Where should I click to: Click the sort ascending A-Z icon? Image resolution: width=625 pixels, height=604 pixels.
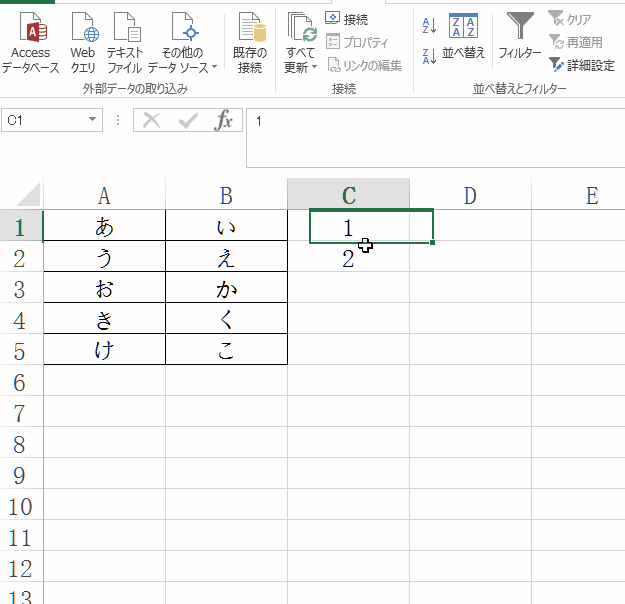tap(429, 25)
